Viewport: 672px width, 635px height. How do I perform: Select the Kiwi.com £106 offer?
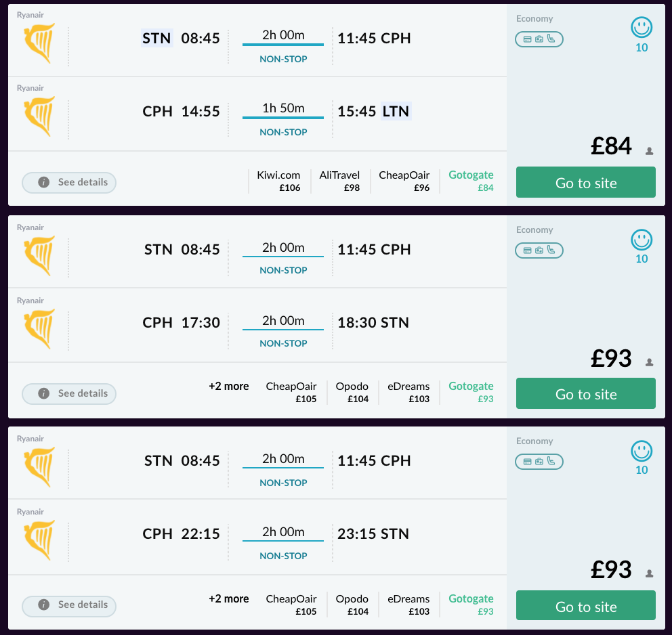[278, 181]
